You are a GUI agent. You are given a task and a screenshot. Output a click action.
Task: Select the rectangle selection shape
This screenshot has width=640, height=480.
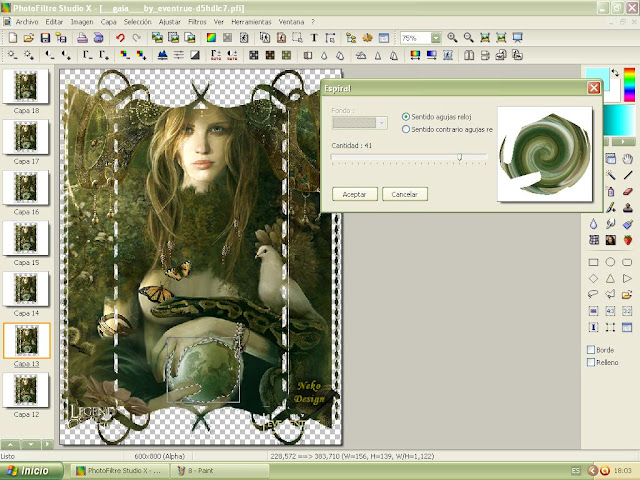pos(593,262)
